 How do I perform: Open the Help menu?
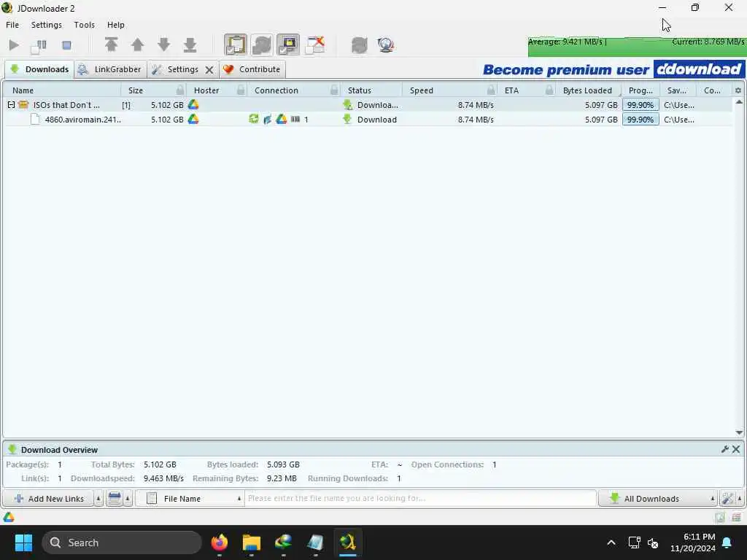pos(116,25)
